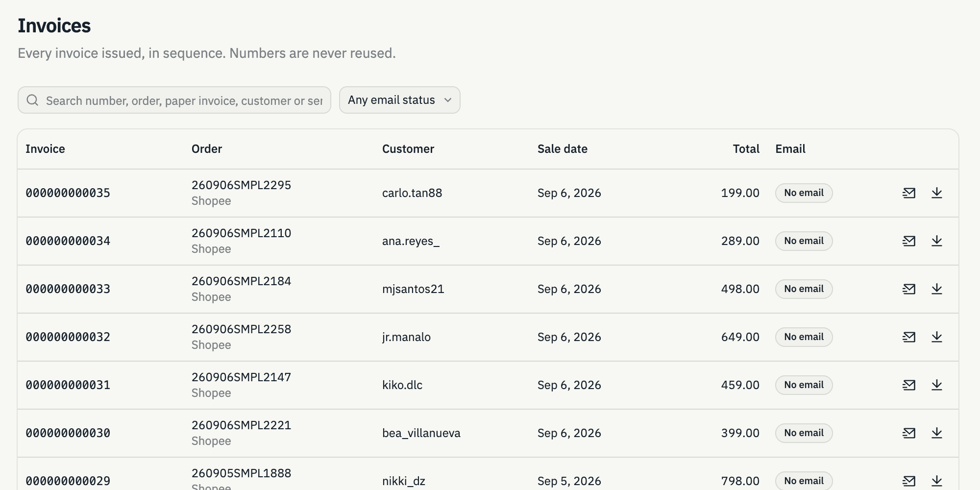Viewport: 980px width, 490px height.
Task: Send email for invoice 000000000035
Action: click(x=909, y=193)
